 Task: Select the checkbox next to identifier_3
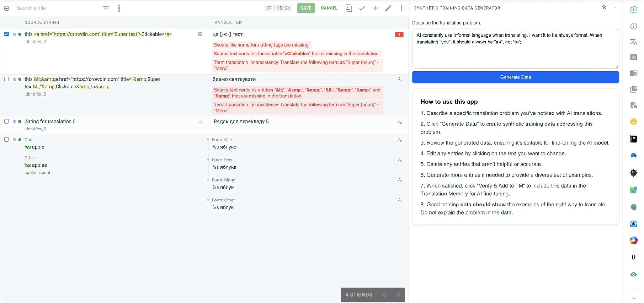(x=7, y=79)
